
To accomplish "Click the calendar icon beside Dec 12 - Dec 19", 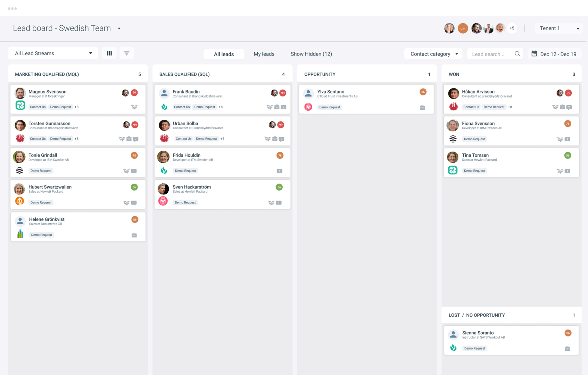I will click(x=534, y=53).
